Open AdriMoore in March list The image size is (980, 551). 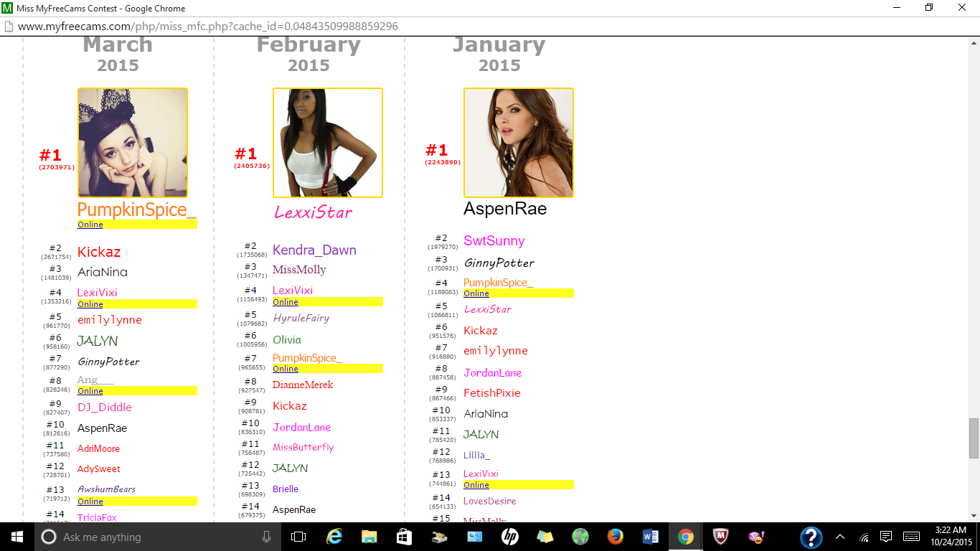click(x=99, y=448)
